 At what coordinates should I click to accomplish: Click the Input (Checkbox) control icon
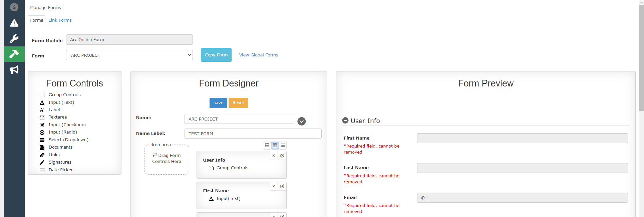tap(42, 125)
